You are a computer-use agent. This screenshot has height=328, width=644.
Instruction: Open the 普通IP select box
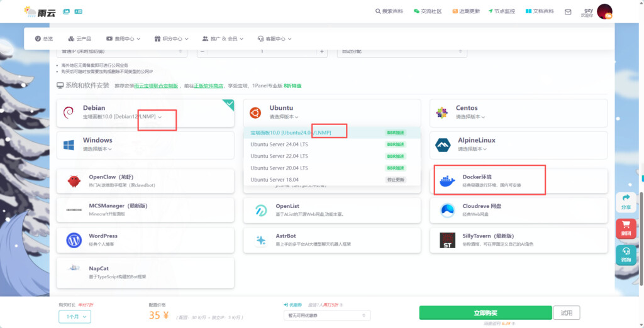pyautogui.click(x=121, y=52)
